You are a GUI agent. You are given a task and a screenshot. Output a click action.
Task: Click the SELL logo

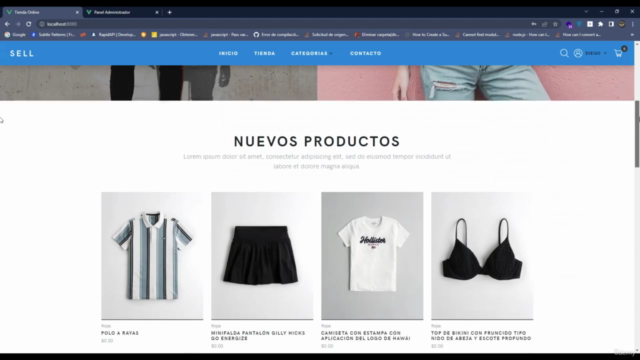click(x=22, y=53)
